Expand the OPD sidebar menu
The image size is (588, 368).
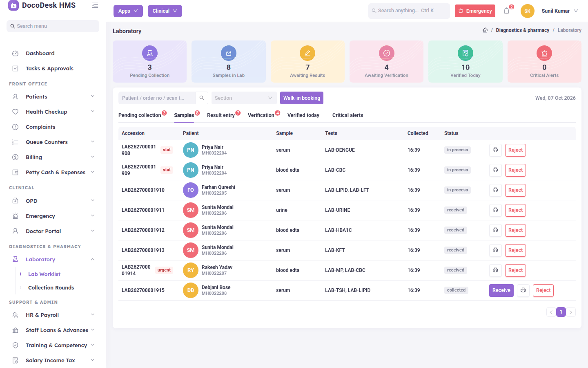point(53,201)
